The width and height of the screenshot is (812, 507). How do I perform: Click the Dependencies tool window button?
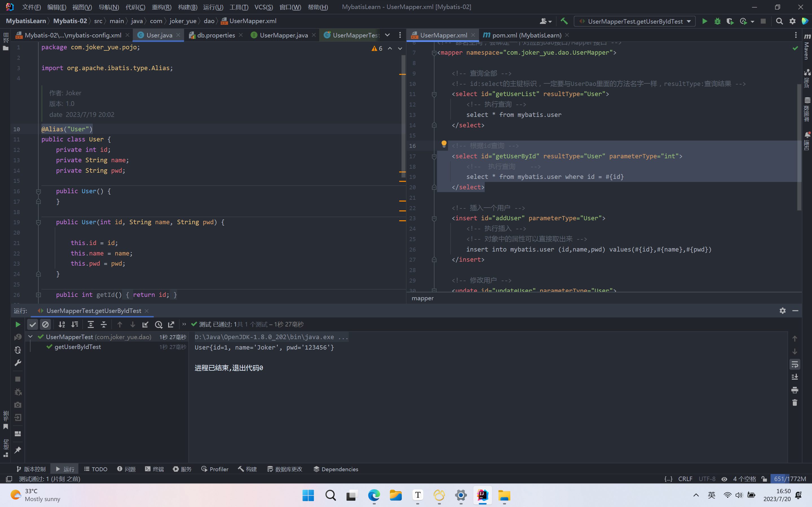pyautogui.click(x=336, y=469)
